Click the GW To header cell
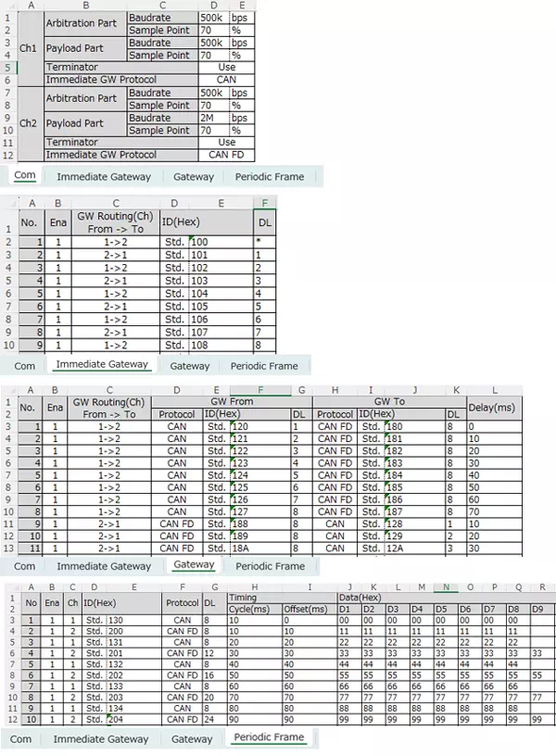Screen dimensions: 556x756 pyautogui.click(x=388, y=402)
